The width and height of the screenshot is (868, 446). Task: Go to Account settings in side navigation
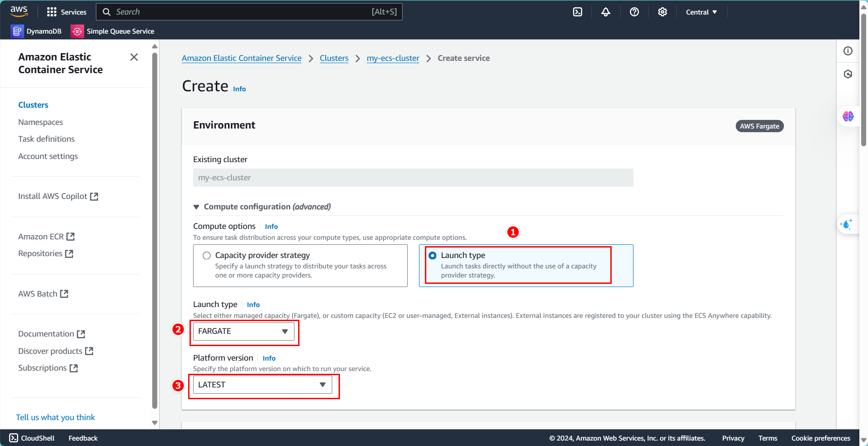pyautogui.click(x=48, y=156)
